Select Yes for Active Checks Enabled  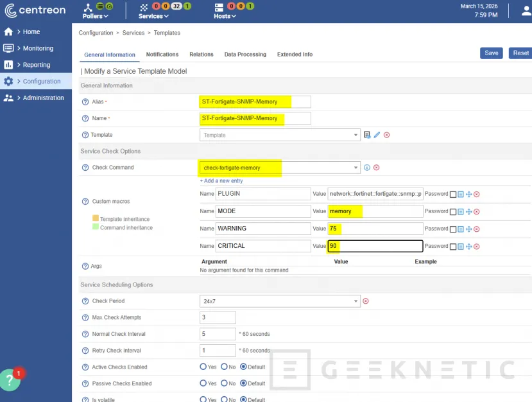203,367
